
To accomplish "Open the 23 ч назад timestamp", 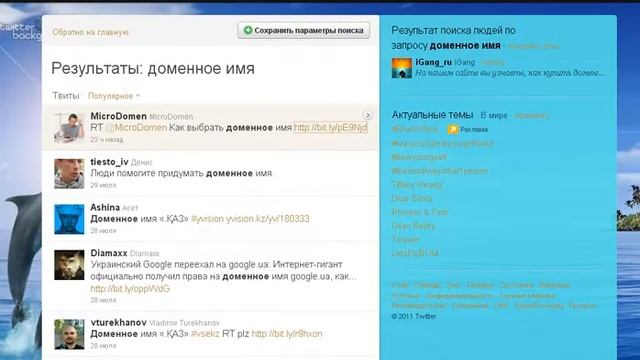I will [x=107, y=140].
